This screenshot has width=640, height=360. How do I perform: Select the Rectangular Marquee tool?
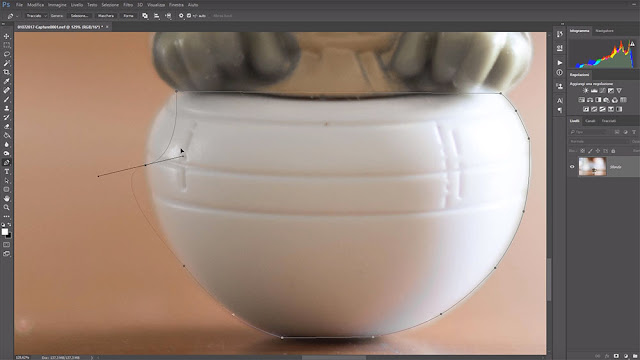[x=6, y=45]
